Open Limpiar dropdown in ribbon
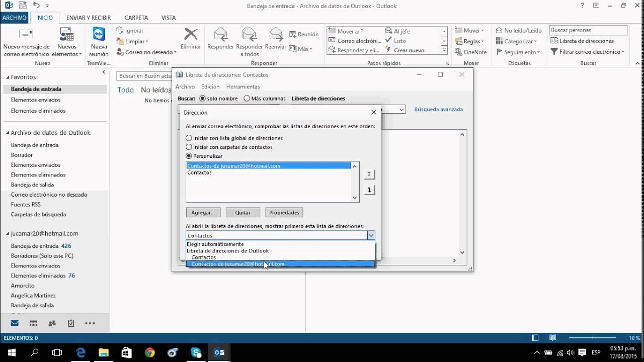This screenshot has height=362, width=644. [132, 41]
